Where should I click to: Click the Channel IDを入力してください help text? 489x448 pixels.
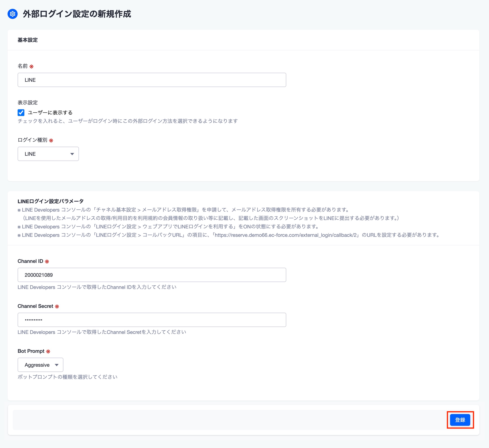point(97,287)
